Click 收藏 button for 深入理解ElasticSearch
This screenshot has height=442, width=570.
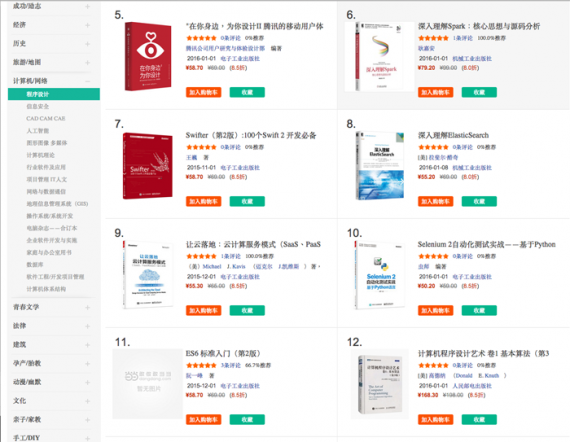[479, 201]
